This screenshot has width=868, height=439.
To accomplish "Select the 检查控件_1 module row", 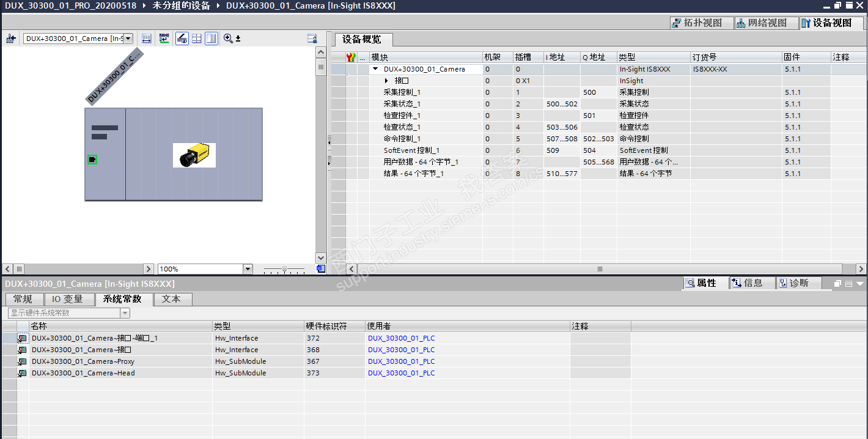I will tap(599, 116).
